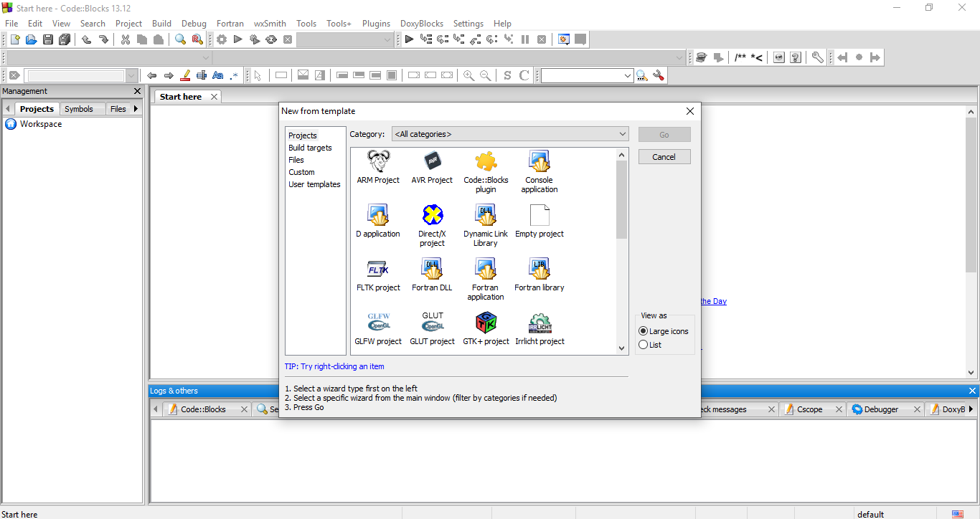Viewport: 980px width, 519px height.
Task: Open the File menu
Action: tap(11, 24)
